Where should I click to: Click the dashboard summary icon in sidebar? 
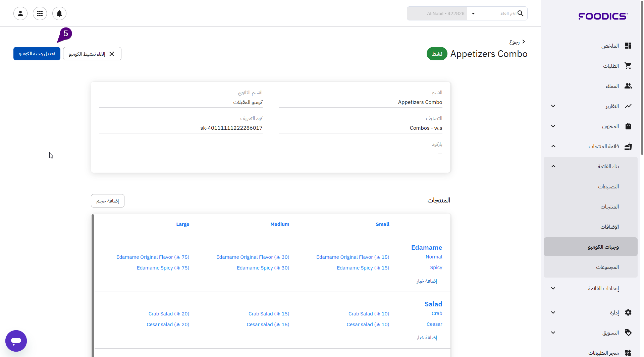click(628, 46)
